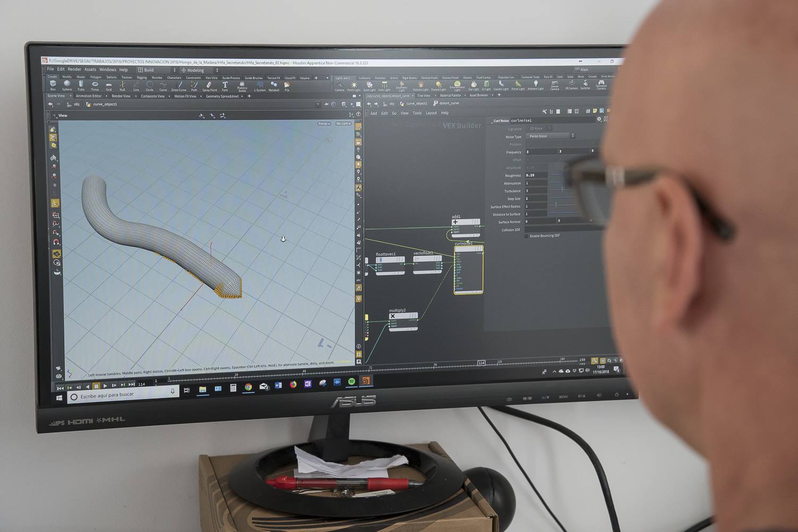This screenshot has height=532, width=798.
Task: Pick the Draw Curve tool
Action: pyautogui.click(x=179, y=86)
